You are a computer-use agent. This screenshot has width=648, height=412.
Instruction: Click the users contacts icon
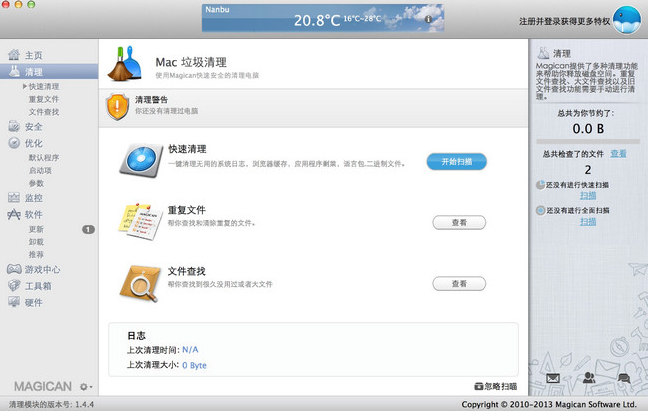(589, 377)
